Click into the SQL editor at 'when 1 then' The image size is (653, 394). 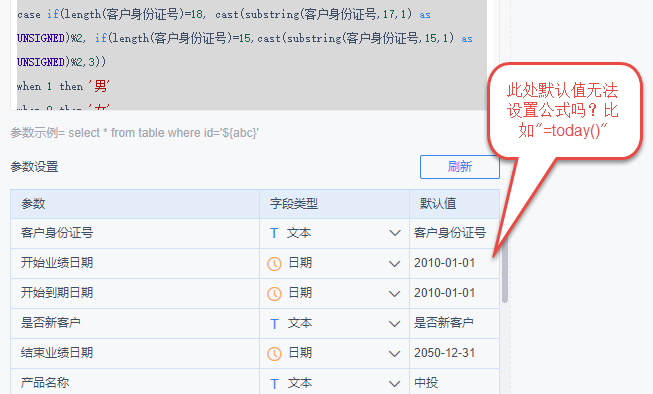pos(50,87)
